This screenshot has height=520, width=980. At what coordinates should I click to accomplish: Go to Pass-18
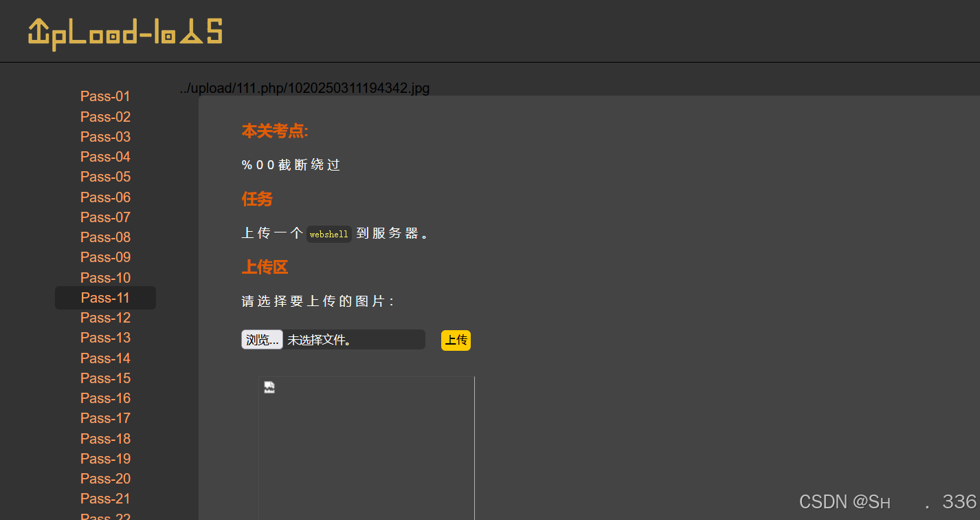pyautogui.click(x=105, y=439)
